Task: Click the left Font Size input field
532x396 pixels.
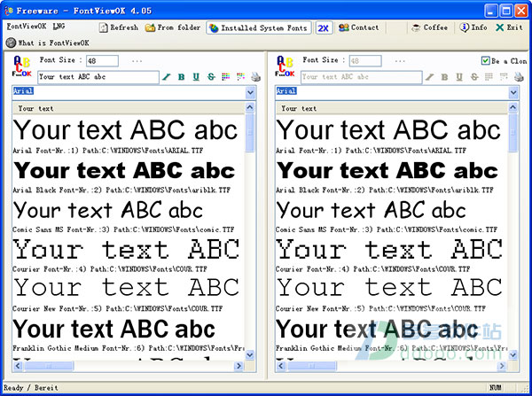Action: pos(102,61)
